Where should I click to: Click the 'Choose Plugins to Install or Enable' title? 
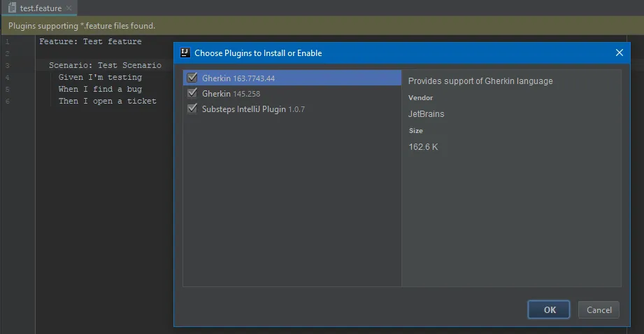pyautogui.click(x=258, y=53)
